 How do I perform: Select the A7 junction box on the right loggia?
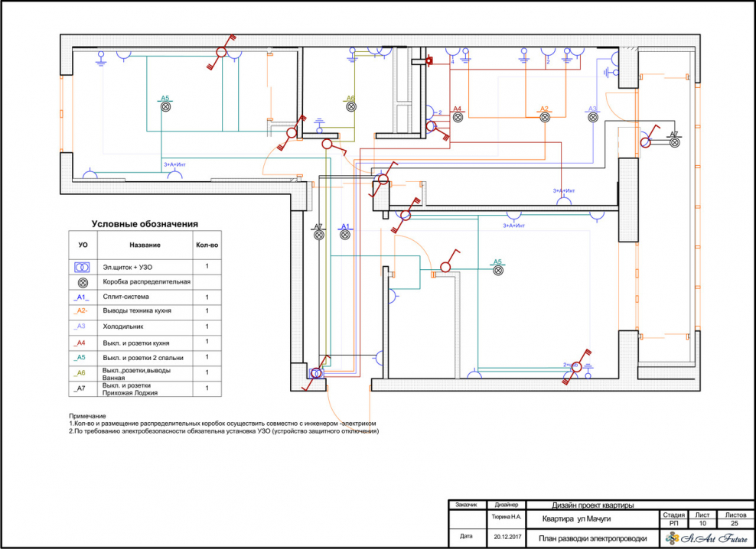pos(674,143)
